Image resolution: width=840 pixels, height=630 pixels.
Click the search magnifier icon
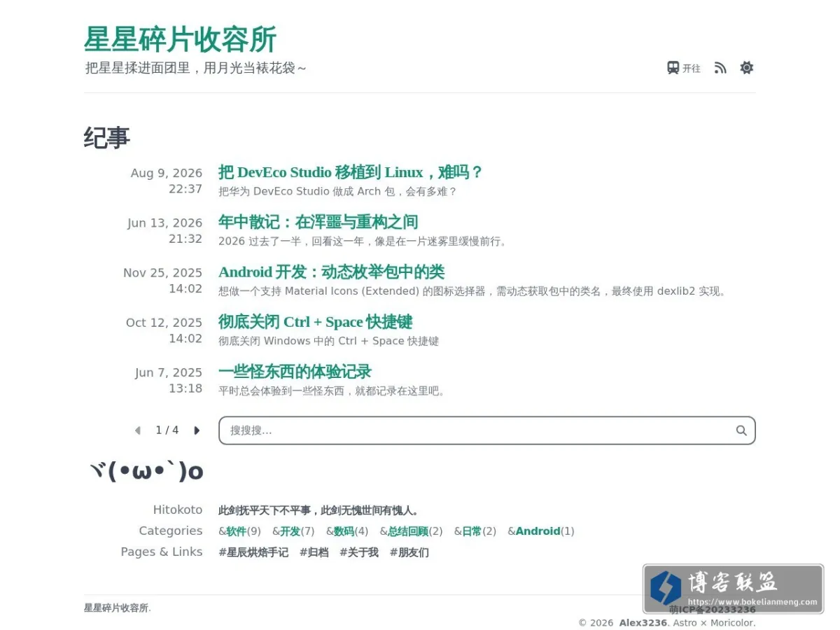point(741,430)
